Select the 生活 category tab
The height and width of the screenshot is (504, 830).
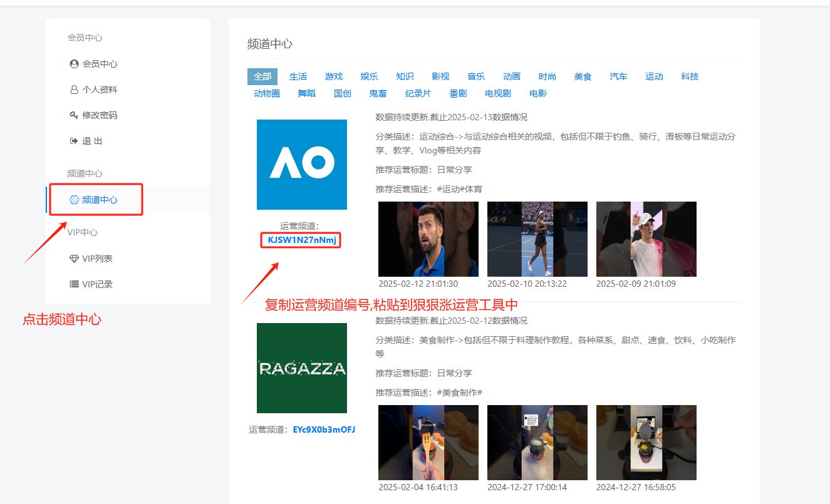[x=298, y=76]
